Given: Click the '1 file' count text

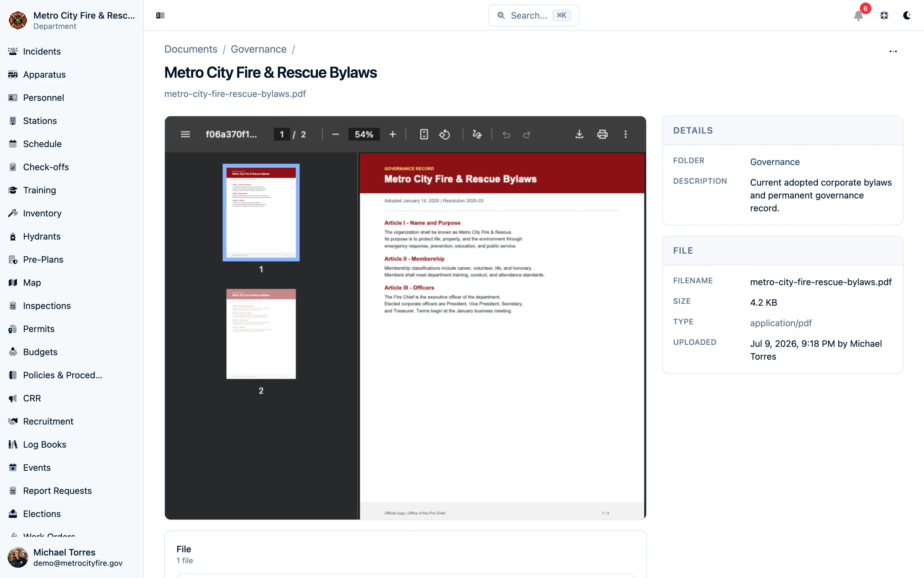Looking at the screenshot, I should coord(184,560).
